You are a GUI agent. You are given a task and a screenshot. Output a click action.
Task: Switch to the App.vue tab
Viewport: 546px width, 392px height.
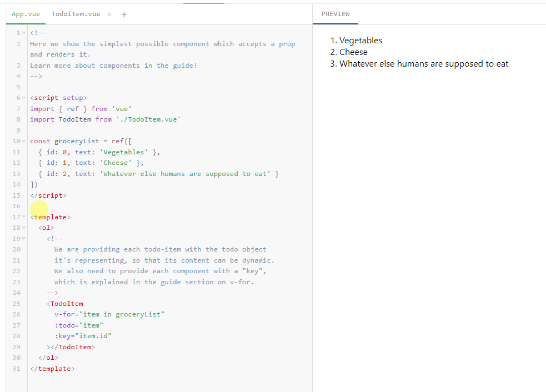(x=26, y=14)
